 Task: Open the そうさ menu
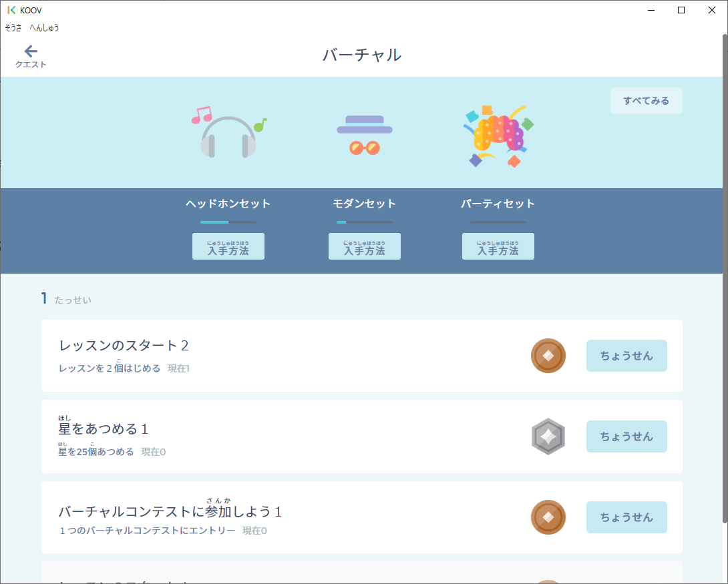pos(13,28)
